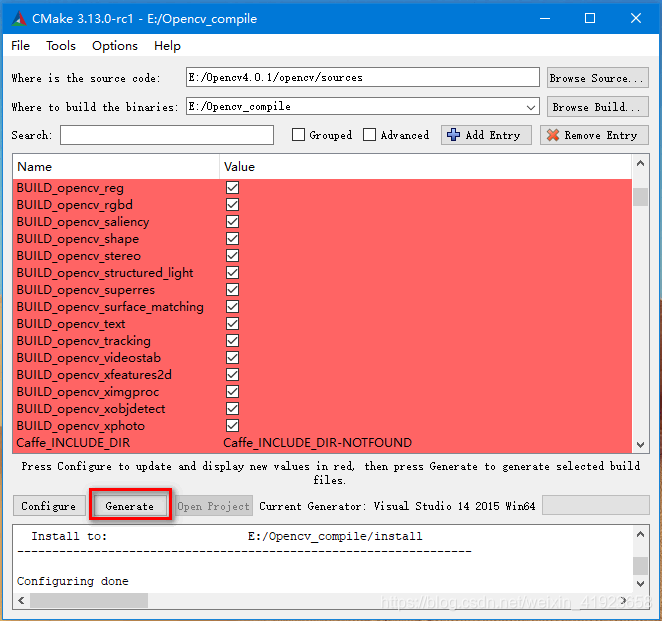Uncheck BUILD_opencv_shape checkbox

click(232, 239)
